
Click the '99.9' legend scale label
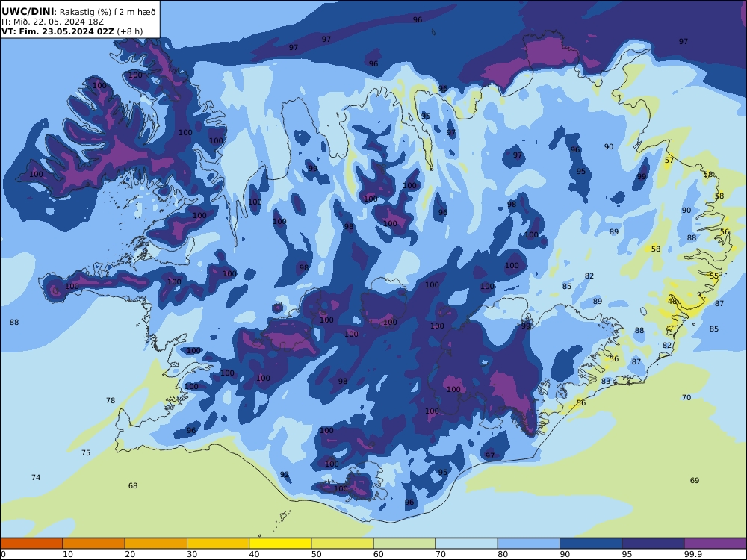coord(692,554)
